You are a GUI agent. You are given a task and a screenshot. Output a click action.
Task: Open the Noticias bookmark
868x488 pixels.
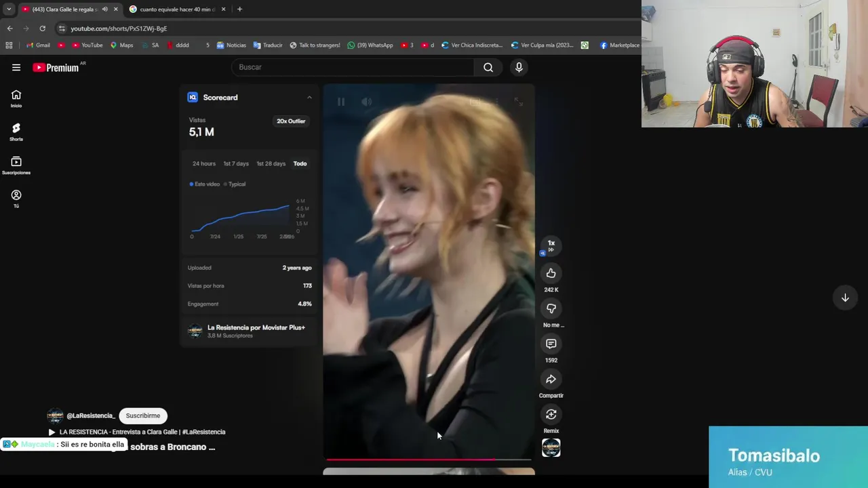[x=231, y=45]
